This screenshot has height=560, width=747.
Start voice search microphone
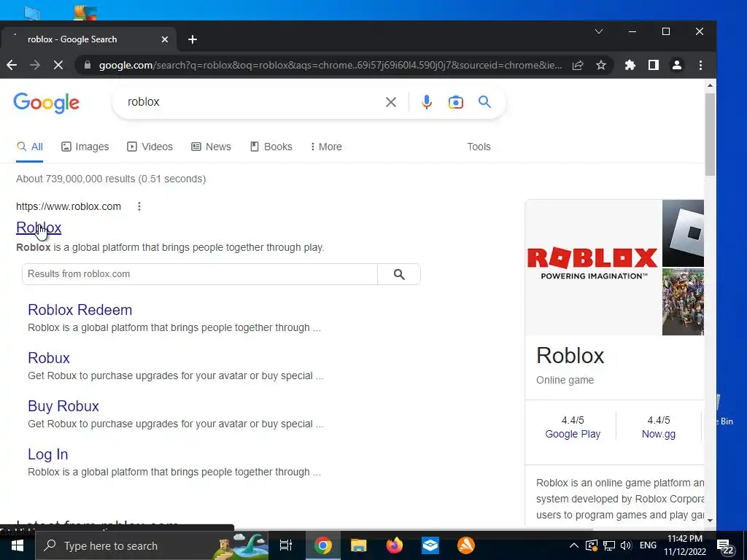click(426, 102)
